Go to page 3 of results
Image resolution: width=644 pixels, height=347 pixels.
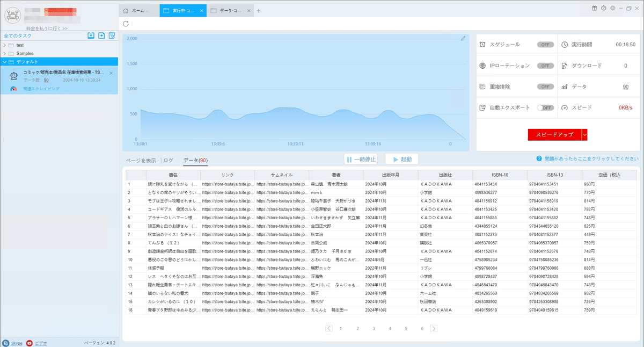click(374, 328)
